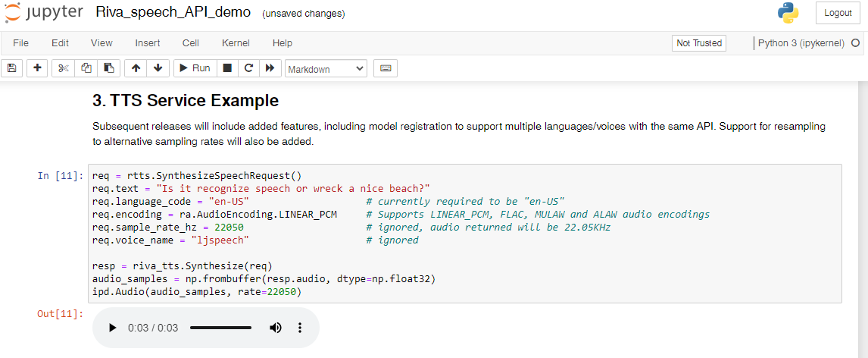Move selected cell up arrow
The height and width of the screenshot is (358, 868).
pyautogui.click(x=136, y=68)
